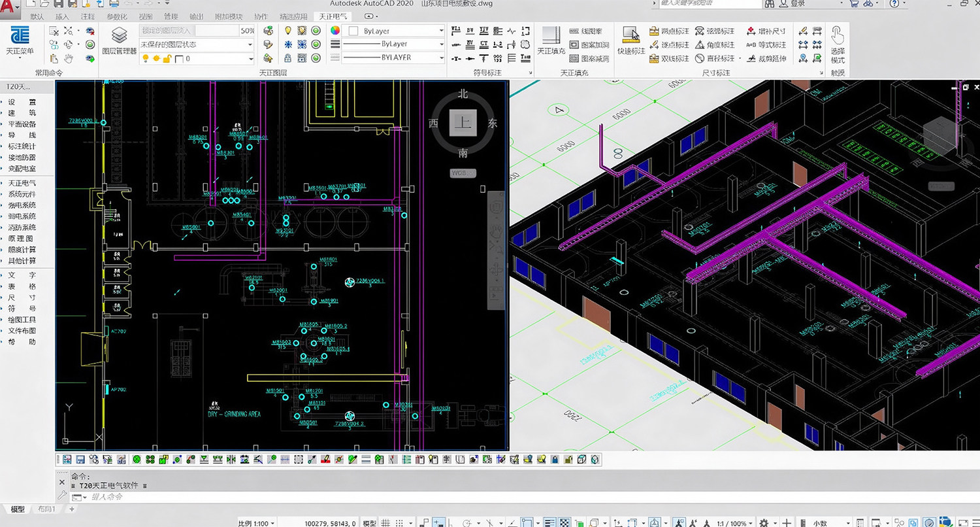Viewport: 980px width, 527px height.
Task: Select the 两点标注 dimension tool
Action: click(x=670, y=31)
